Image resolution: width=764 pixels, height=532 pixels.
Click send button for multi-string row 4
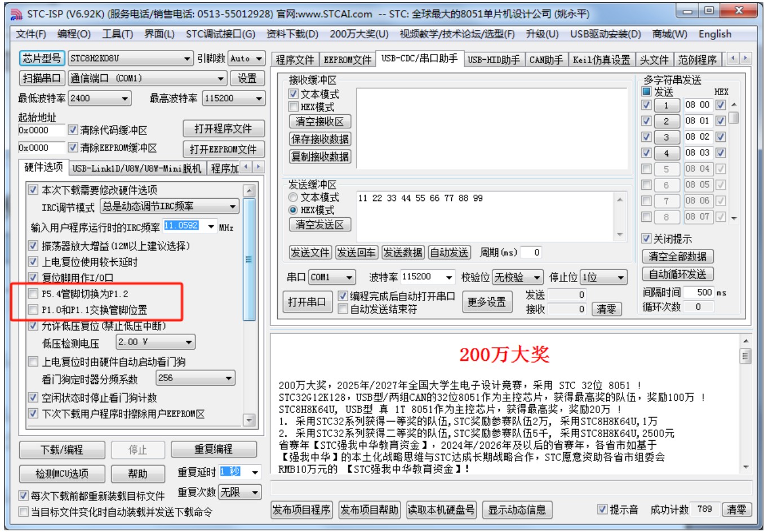667,153
